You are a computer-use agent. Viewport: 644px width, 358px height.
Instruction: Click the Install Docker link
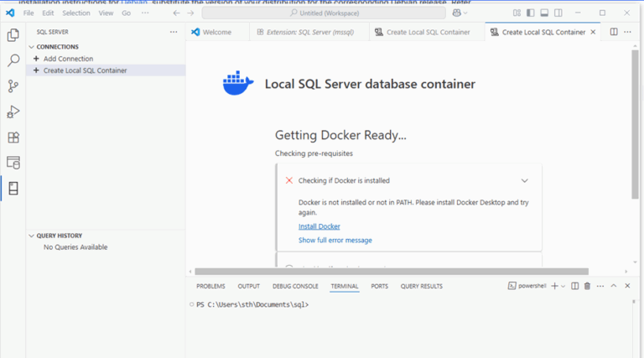click(x=319, y=226)
